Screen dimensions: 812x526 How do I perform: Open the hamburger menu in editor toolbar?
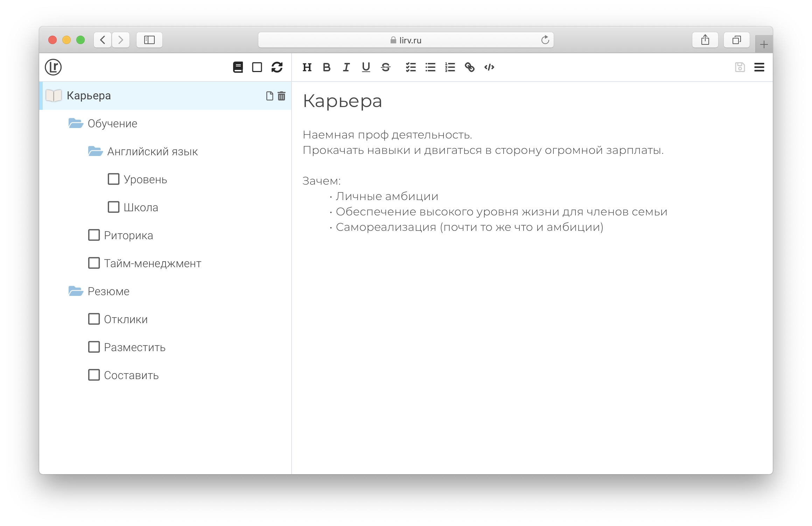click(759, 67)
